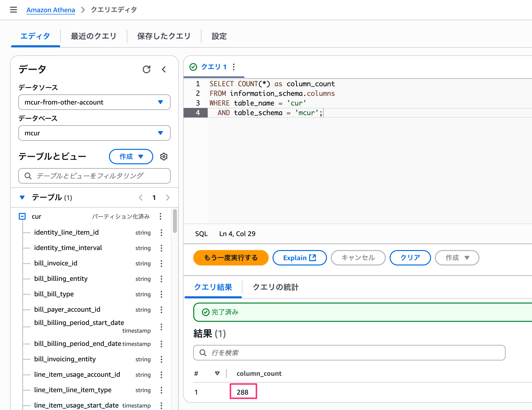Open actions menu for bill_billing_entity column
532x410 pixels.
pos(161,279)
